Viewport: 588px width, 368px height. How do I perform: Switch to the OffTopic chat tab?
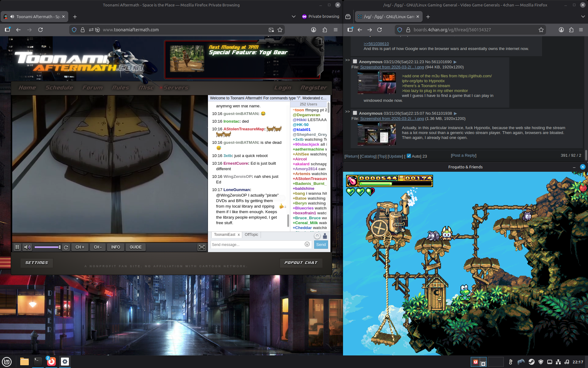tap(251, 235)
